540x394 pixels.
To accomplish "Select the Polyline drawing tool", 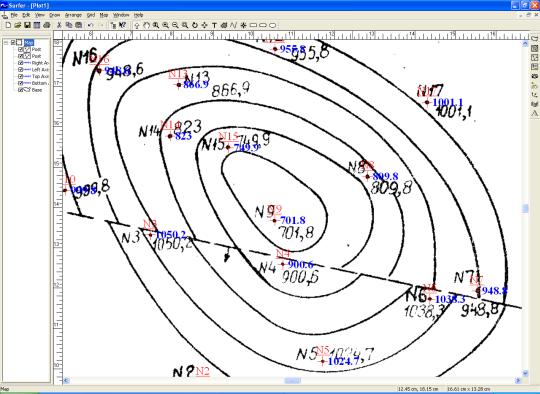I will click(x=233, y=25).
